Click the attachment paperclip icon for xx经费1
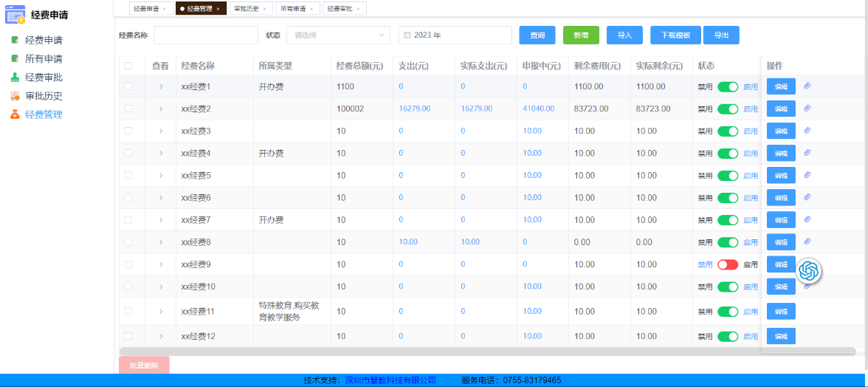This screenshot has height=387, width=868. tap(807, 86)
